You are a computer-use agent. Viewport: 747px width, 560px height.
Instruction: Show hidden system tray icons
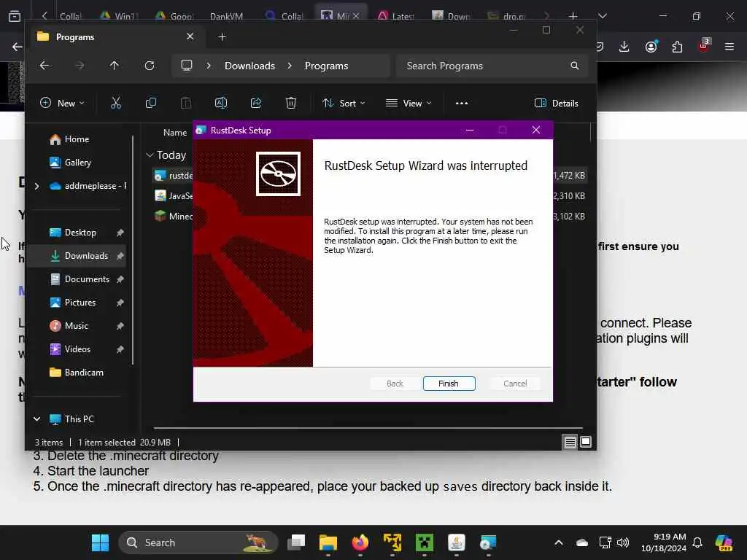pos(559,542)
